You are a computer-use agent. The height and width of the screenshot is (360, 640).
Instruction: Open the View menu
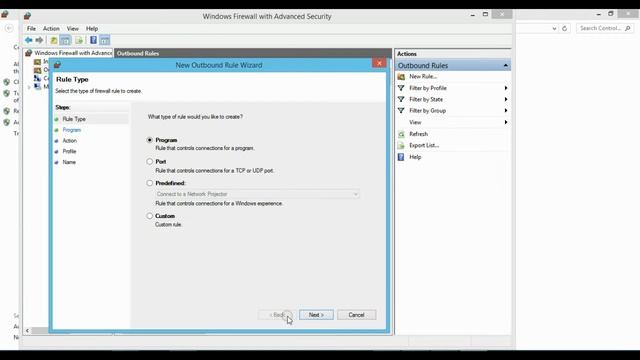point(73,29)
